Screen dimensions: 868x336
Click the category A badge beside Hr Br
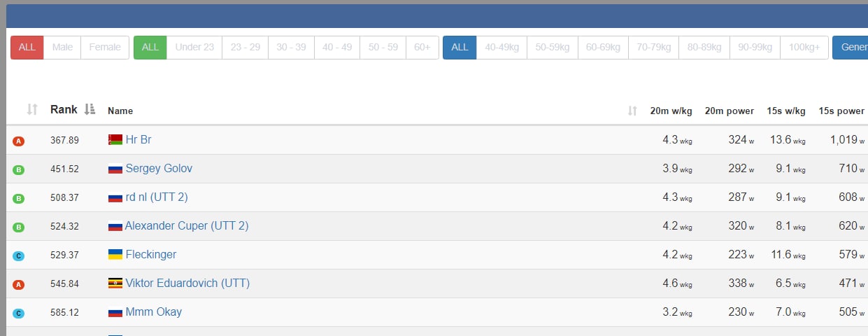(x=19, y=141)
